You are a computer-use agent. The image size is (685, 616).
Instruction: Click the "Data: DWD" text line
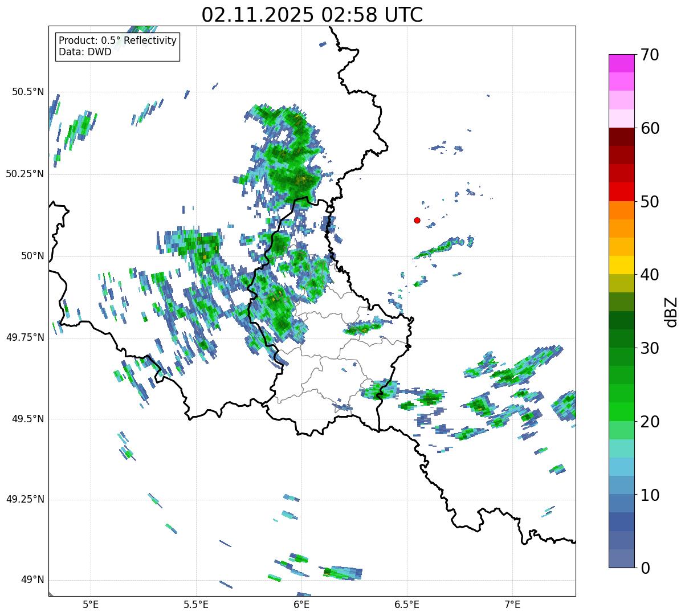tap(85, 52)
